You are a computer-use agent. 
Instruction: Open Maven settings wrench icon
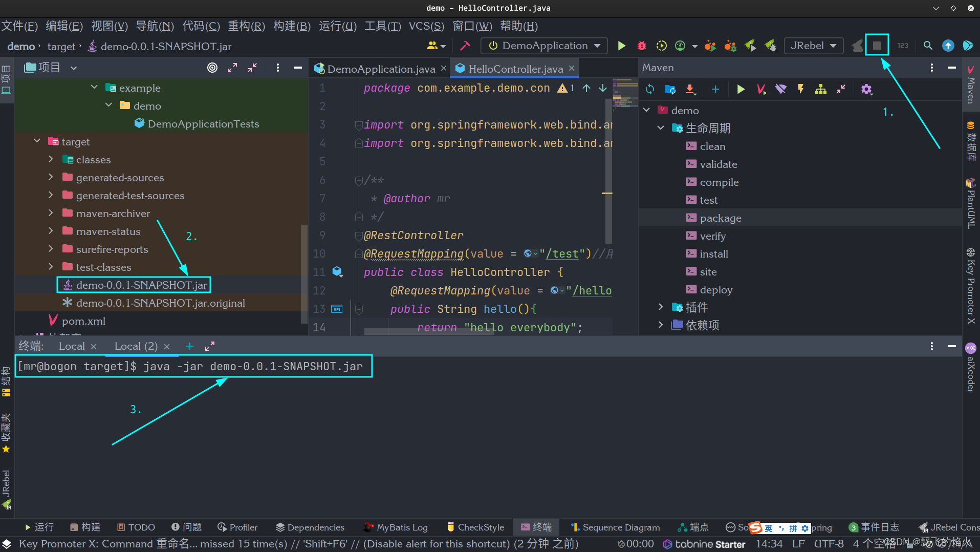pos(866,90)
